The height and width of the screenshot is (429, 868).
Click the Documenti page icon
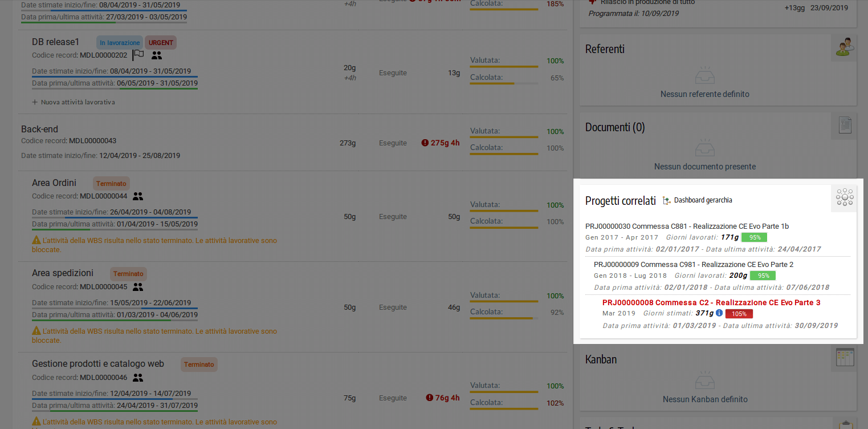pyautogui.click(x=844, y=125)
